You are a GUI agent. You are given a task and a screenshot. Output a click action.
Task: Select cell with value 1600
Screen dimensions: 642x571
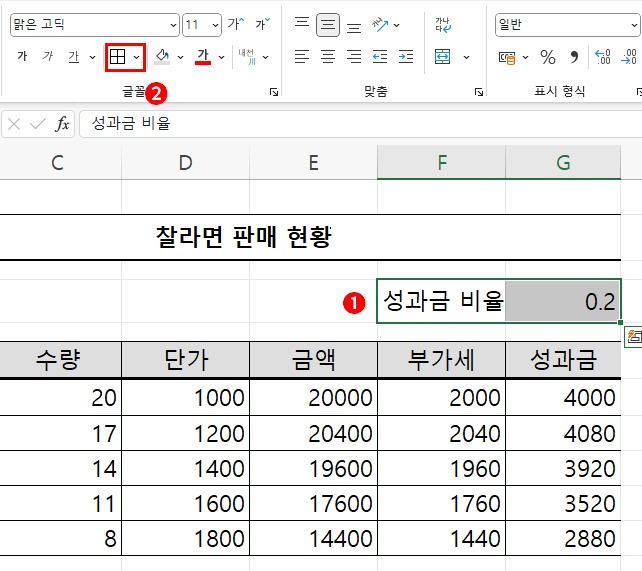185,503
